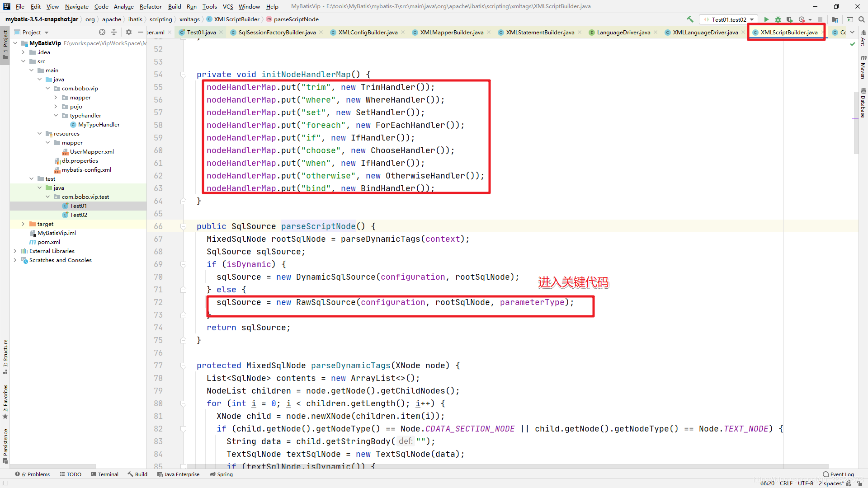868x488 pixels.
Task: Click the Run button to execute test
Action: [x=766, y=20]
